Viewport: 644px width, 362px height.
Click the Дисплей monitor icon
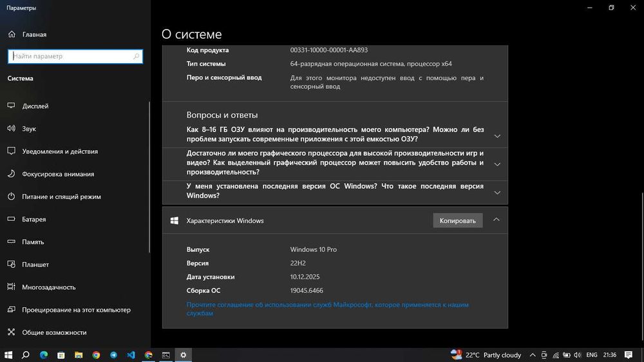[11, 106]
